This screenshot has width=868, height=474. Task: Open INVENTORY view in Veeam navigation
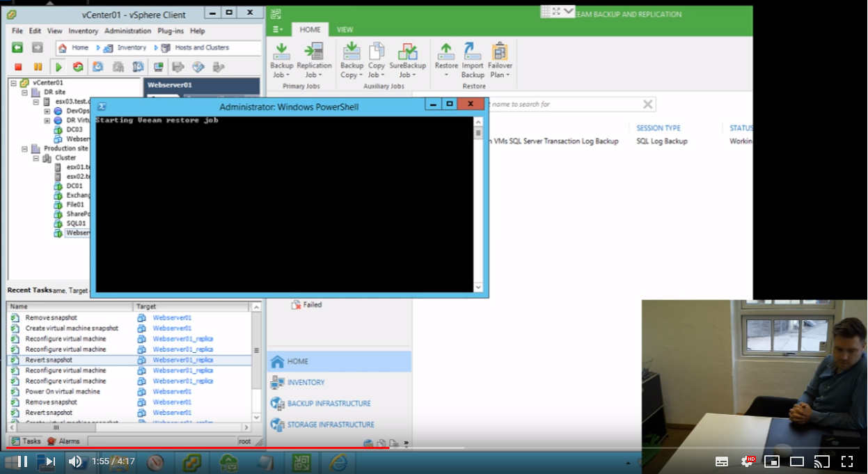[306, 382]
